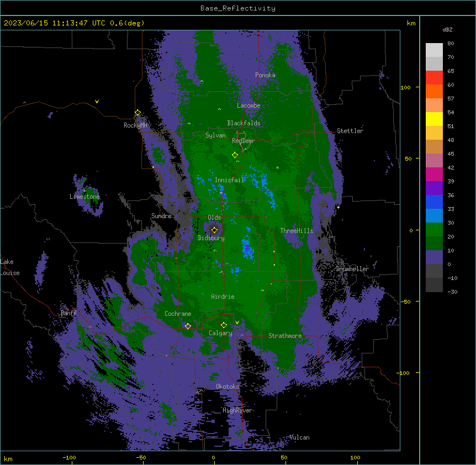Click the km unit label at top right
The width and height of the screenshot is (476, 465).
click(x=411, y=23)
